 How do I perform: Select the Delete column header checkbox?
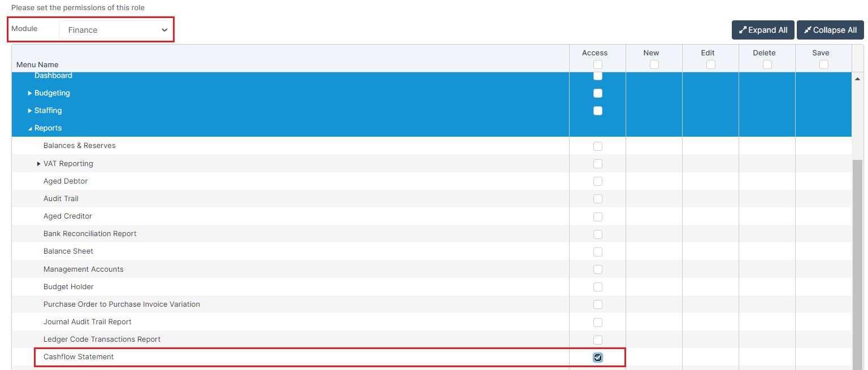[767, 64]
